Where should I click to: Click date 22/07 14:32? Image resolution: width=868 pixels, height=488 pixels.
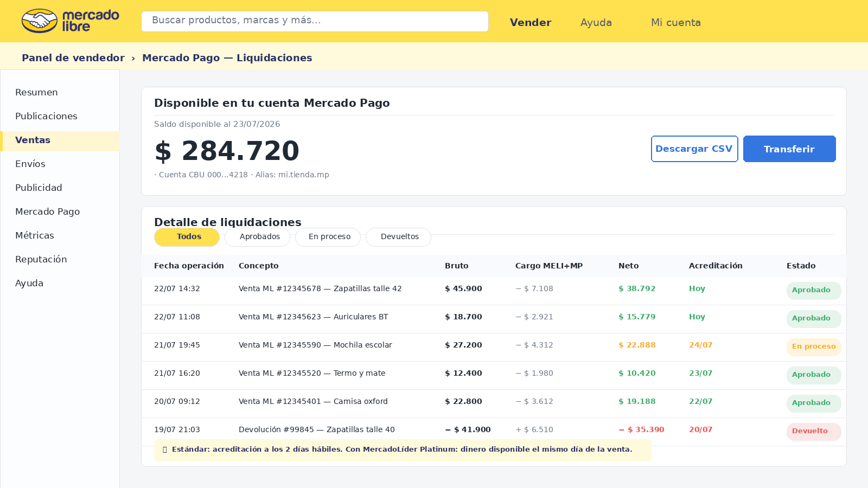[177, 288]
